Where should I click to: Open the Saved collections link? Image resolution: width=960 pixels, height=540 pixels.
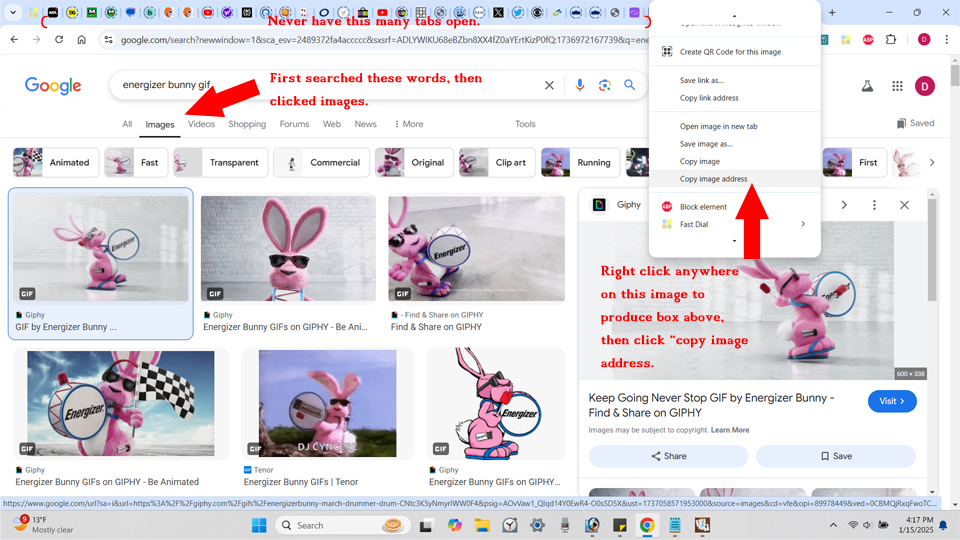pos(915,123)
